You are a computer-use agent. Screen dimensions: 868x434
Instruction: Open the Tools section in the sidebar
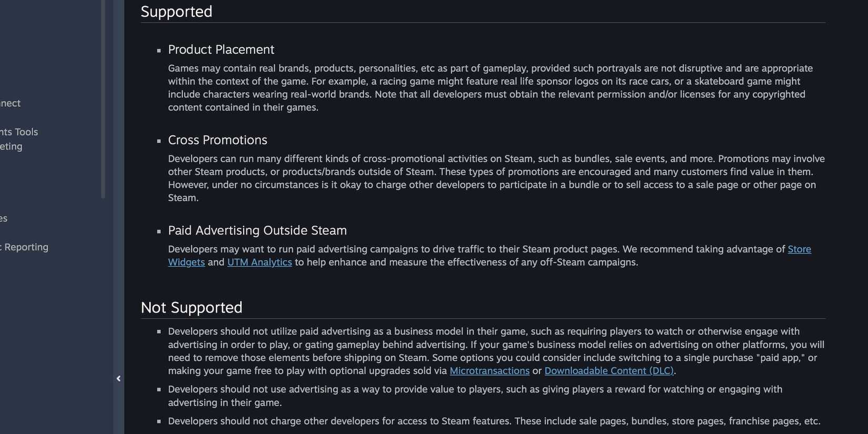tap(19, 132)
